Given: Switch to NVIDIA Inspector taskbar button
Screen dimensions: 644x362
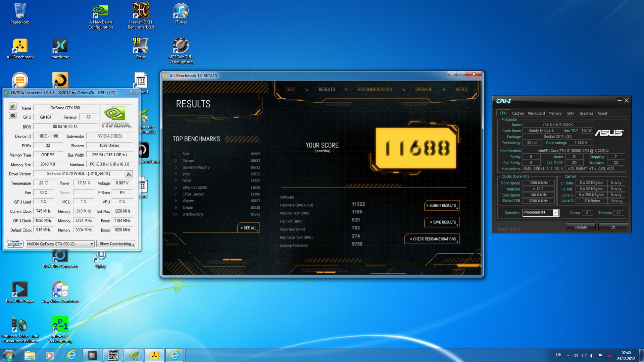Looking at the screenshot, I should click(134, 355).
